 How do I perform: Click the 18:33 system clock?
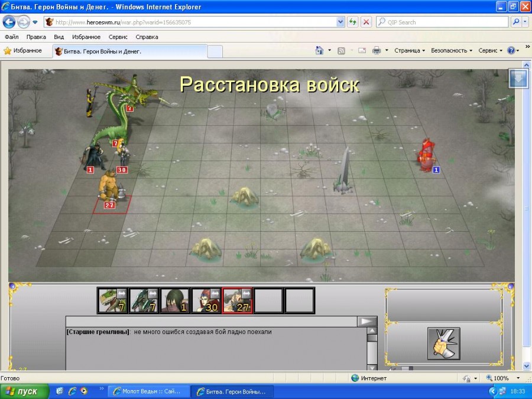click(517, 391)
